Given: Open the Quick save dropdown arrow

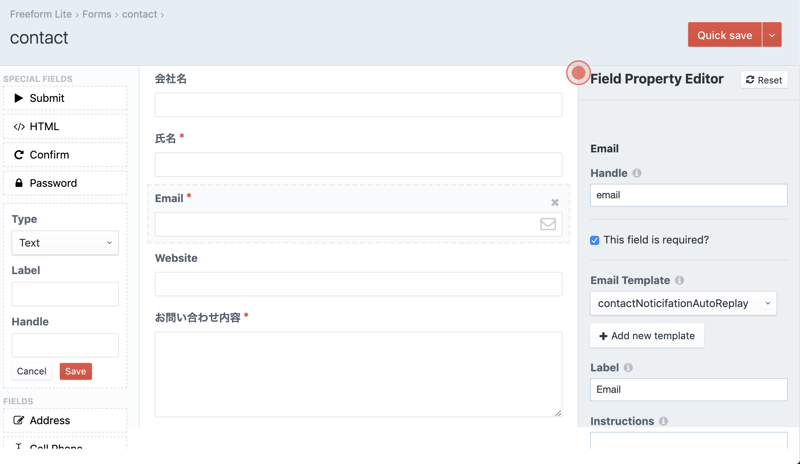Looking at the screenshot, I should 772,35.
